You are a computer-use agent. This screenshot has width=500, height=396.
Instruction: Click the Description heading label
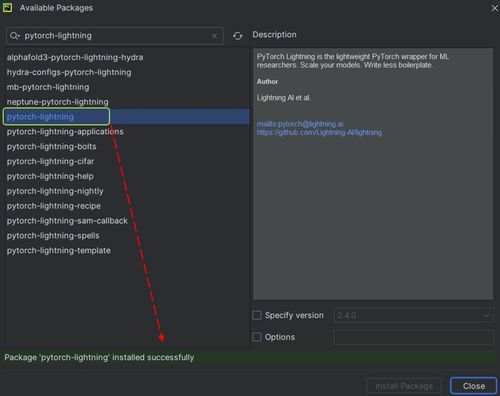[274, 35]
